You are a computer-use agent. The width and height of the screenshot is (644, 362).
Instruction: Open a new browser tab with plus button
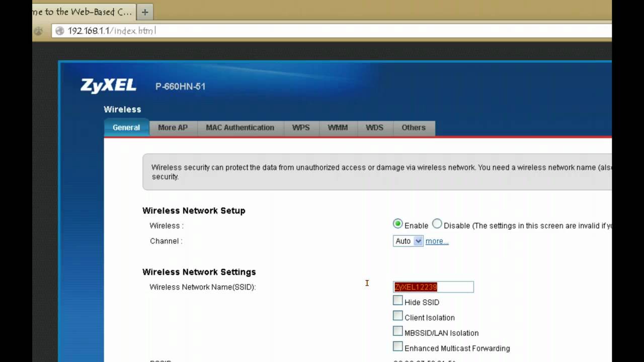[145, 12]
